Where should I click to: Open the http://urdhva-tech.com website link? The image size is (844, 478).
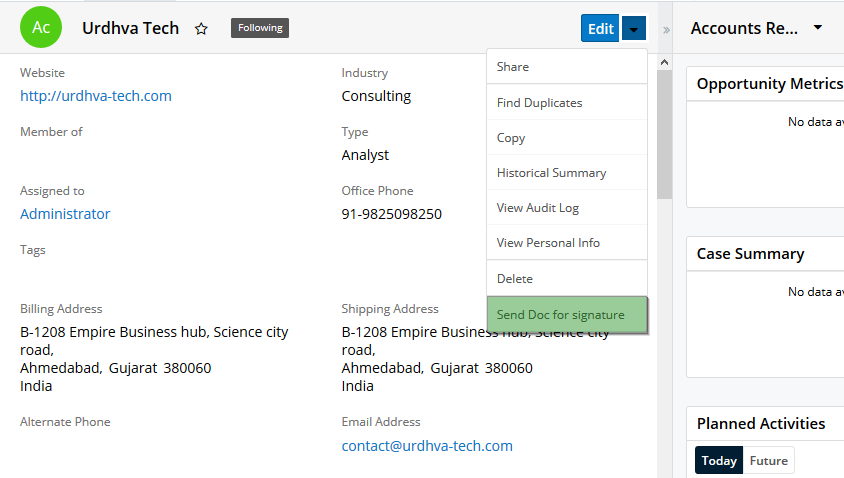96,96
